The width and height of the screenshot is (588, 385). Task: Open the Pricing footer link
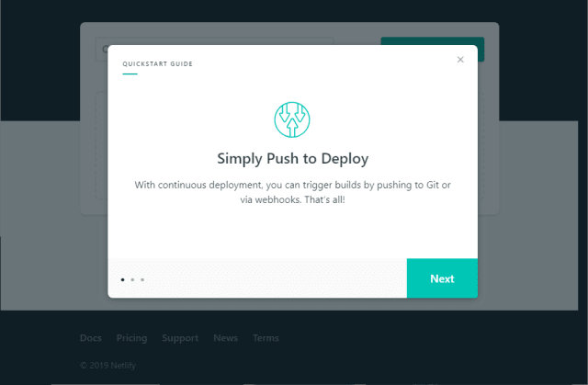pyautogui.click(x=131, y=338)
